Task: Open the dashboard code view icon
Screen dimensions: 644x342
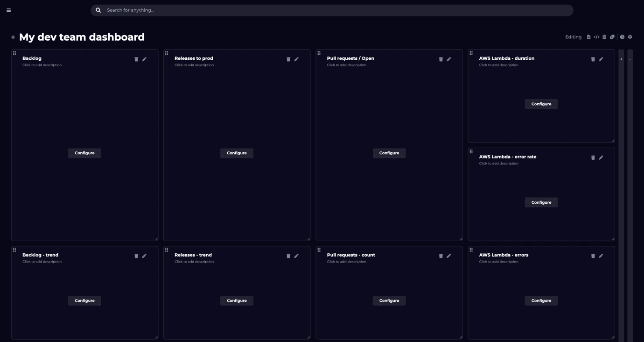Action: (596, 37)
